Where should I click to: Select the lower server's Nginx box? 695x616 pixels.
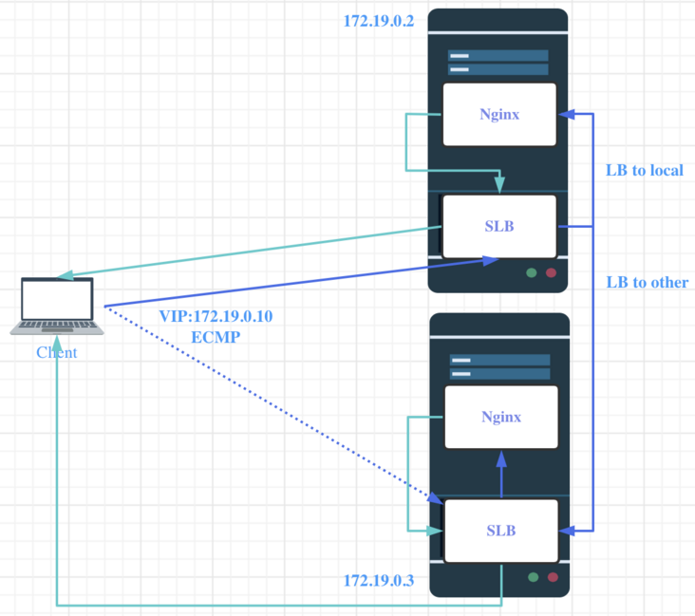tap(501, 417)
